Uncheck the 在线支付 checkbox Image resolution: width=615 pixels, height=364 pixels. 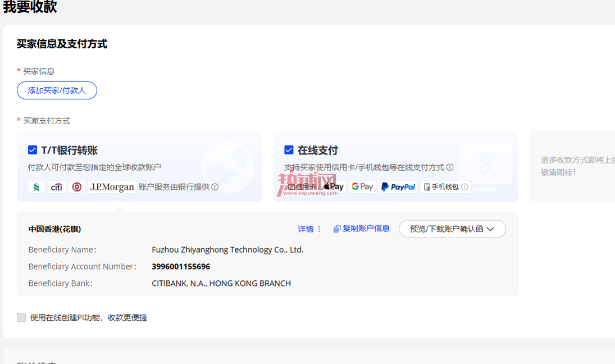pyautogui.click(x=289, y=150)
